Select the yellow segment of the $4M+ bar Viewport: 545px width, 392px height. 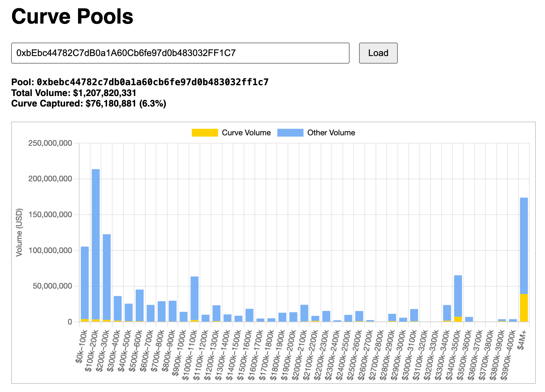coord(524,308)
